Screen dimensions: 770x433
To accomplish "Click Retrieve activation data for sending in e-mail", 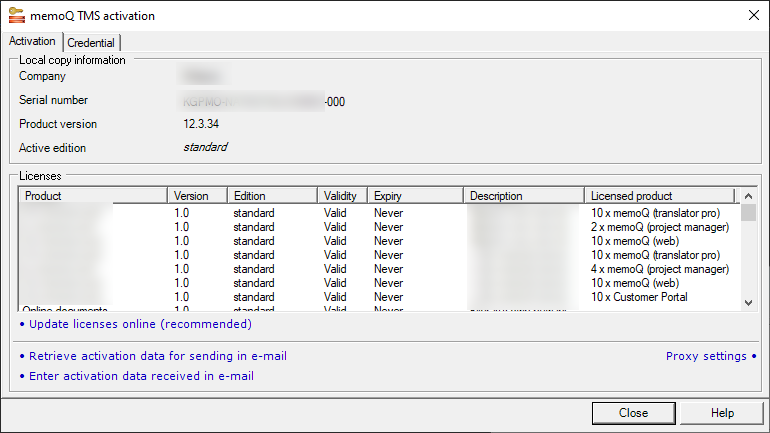I will [158, 356].
